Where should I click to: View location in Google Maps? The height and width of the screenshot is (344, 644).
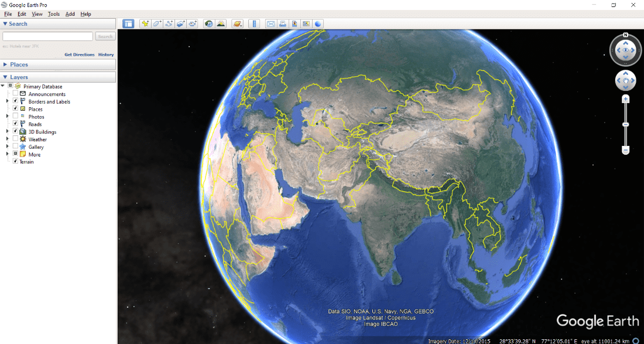[306, 24]
